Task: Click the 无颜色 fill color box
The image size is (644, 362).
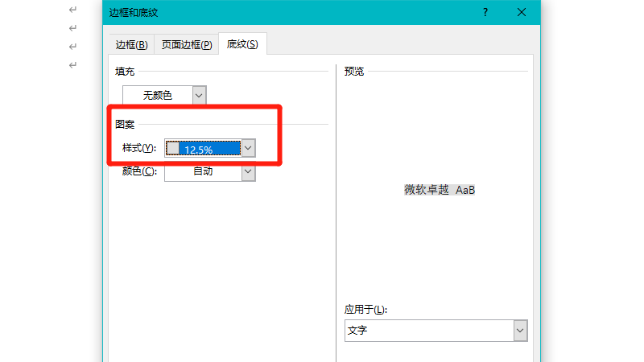Action: click(x=158, y=95)
